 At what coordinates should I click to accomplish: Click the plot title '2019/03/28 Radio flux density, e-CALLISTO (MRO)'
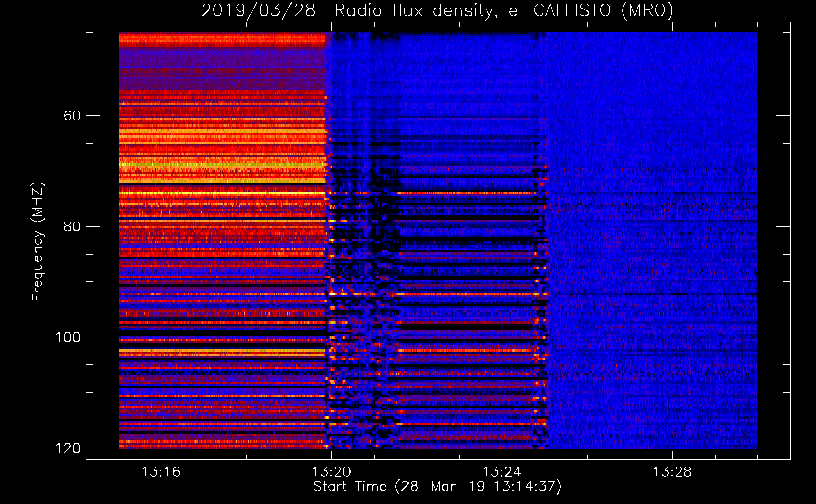(x=437, y=10)
